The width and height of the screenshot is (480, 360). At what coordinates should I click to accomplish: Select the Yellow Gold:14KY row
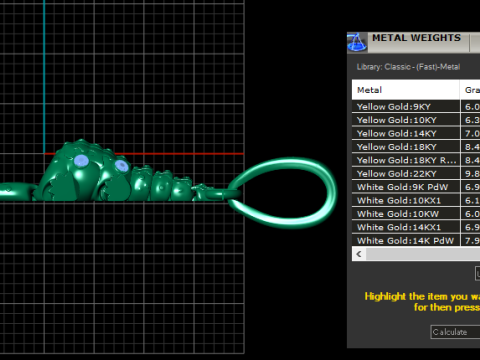click(416, 133)
